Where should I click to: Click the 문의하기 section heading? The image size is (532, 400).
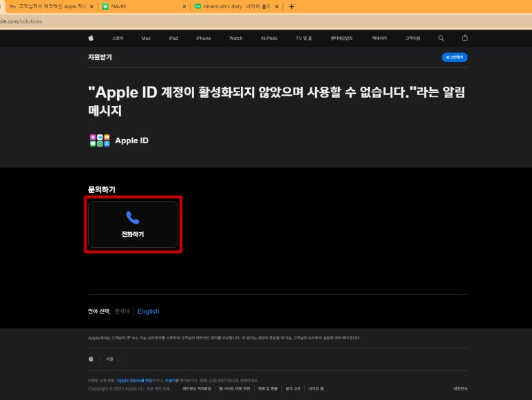coord(102,189)
